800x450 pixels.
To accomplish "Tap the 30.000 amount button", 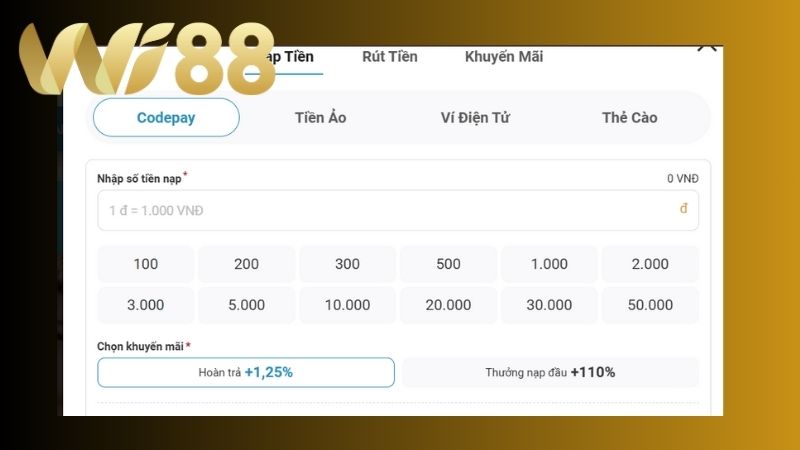I will (549, 305).
